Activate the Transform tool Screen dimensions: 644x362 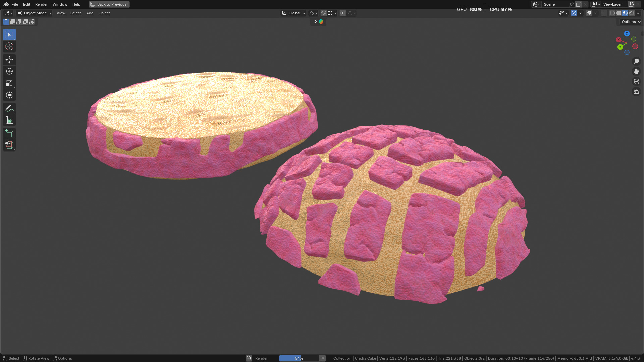(x=9, y=95)
